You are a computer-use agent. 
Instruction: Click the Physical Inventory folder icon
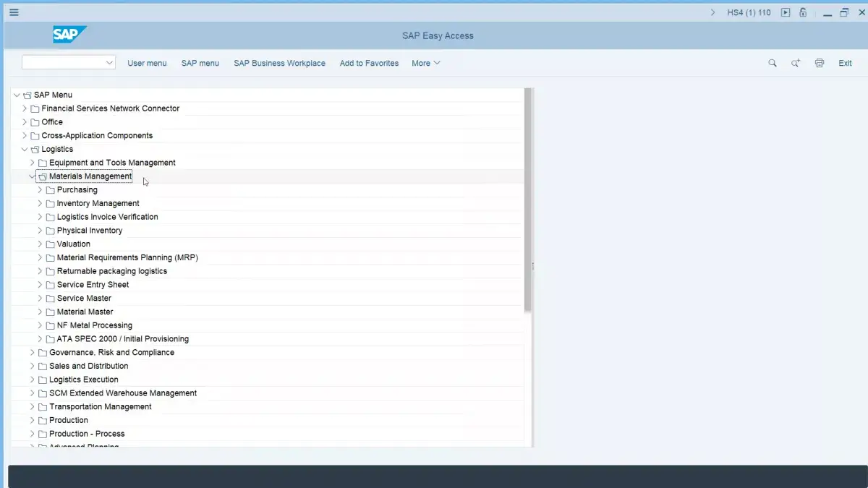pos(51,231)
